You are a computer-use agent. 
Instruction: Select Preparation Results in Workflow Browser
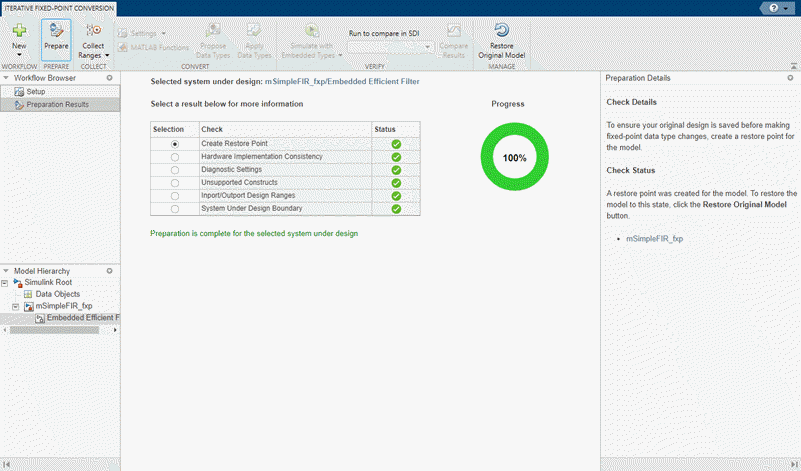(60, 104)
